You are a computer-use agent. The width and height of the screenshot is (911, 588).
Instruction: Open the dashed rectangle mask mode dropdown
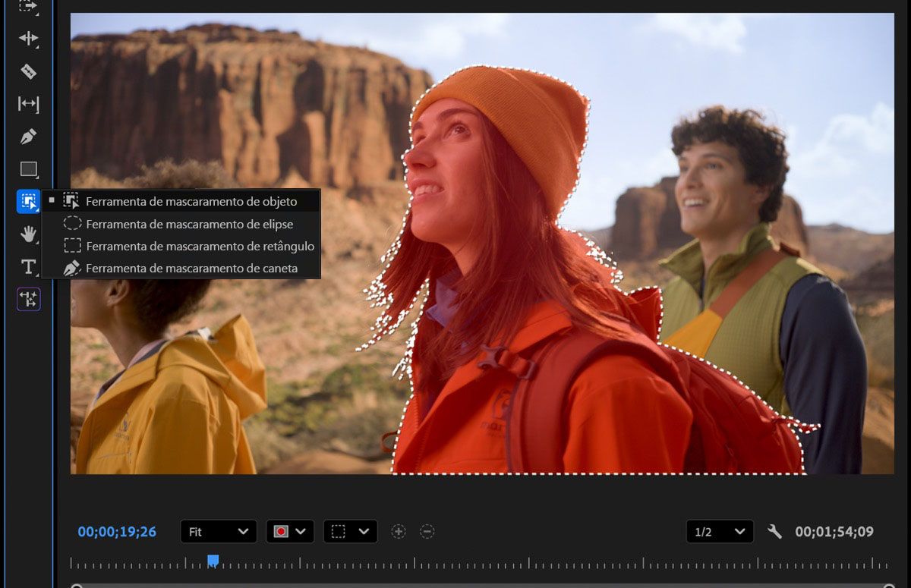point(350,532)
